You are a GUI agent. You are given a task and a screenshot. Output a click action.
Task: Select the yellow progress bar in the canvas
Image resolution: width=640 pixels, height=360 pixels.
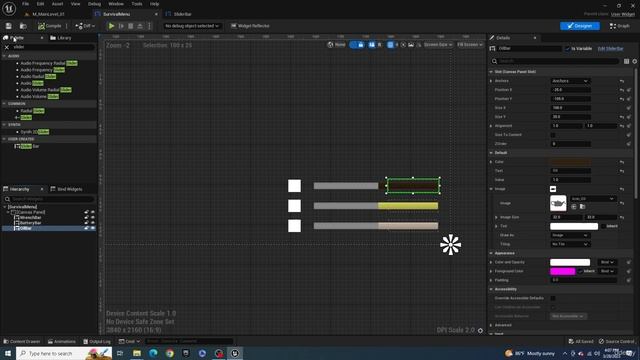(408, 206)
